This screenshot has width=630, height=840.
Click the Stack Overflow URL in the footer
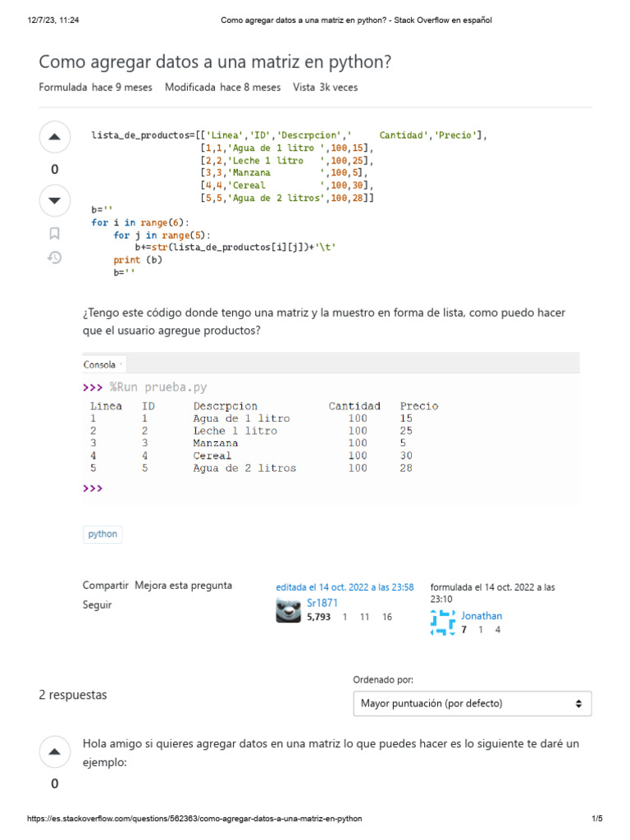(x=194, y=819)
